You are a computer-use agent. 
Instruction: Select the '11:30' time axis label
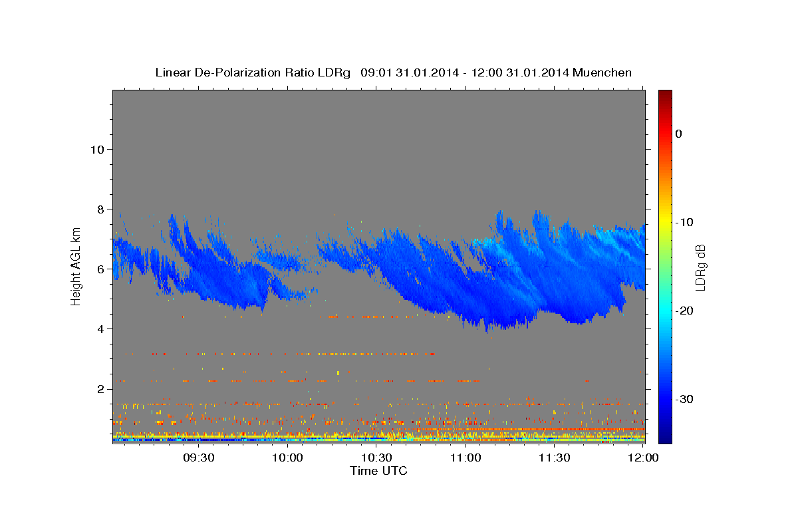[555, 458]
